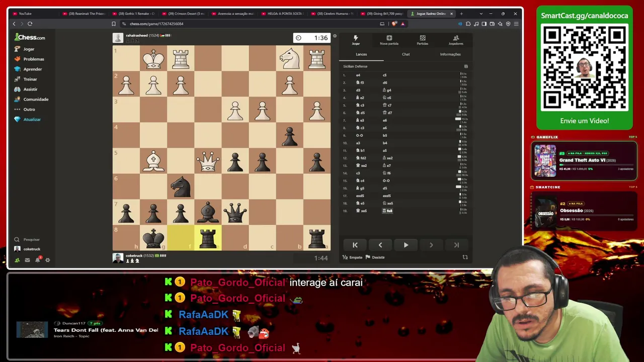Open the friends icon in sidebar
The height and width of the screenshot is (362, 644).
coord(17,260)
